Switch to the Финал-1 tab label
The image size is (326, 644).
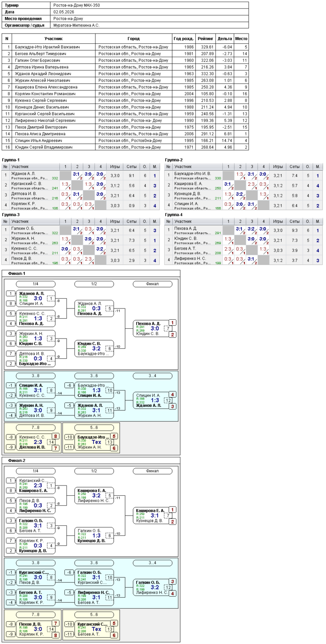[16, 273]
